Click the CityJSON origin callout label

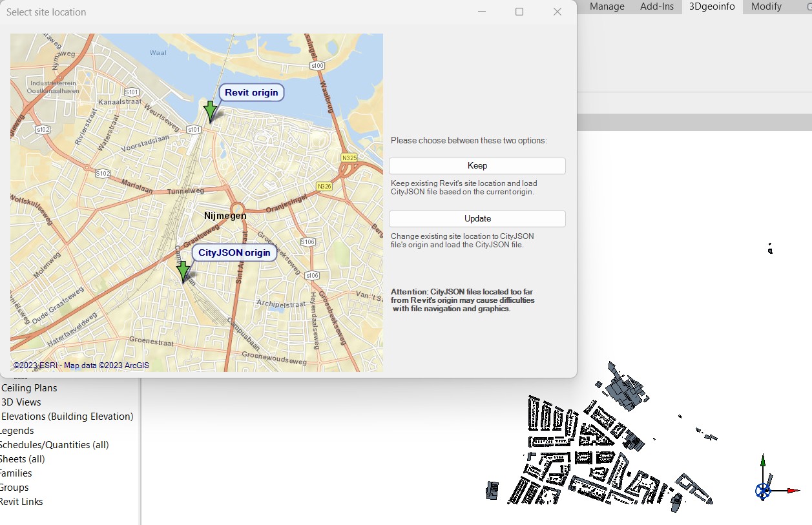click(x=234, y=252)
